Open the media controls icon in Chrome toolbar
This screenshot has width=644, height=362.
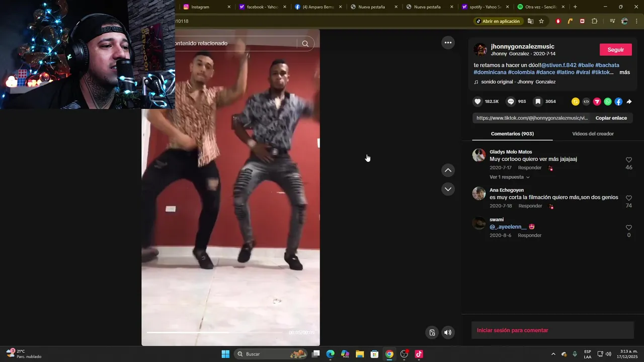pos(612,21)
